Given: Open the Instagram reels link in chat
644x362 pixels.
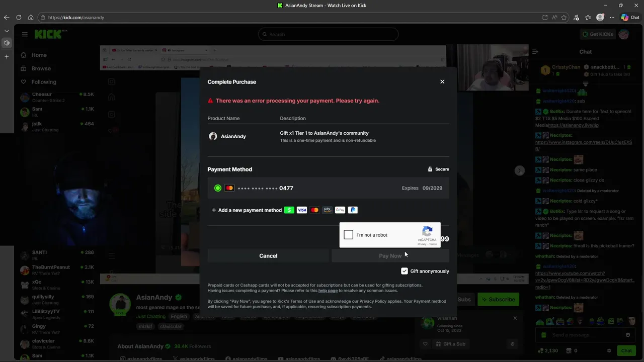Looking at the screenshot, I should click(584, 146).
